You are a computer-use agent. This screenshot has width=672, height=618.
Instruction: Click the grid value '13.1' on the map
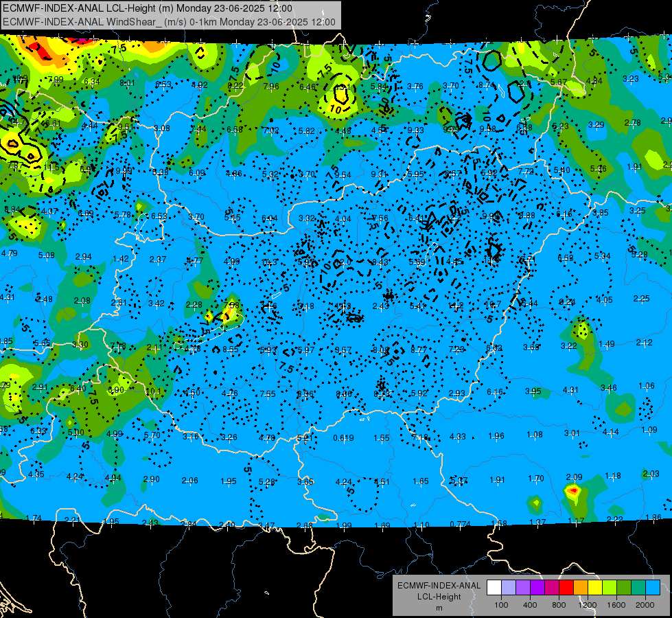click(343, 87)
